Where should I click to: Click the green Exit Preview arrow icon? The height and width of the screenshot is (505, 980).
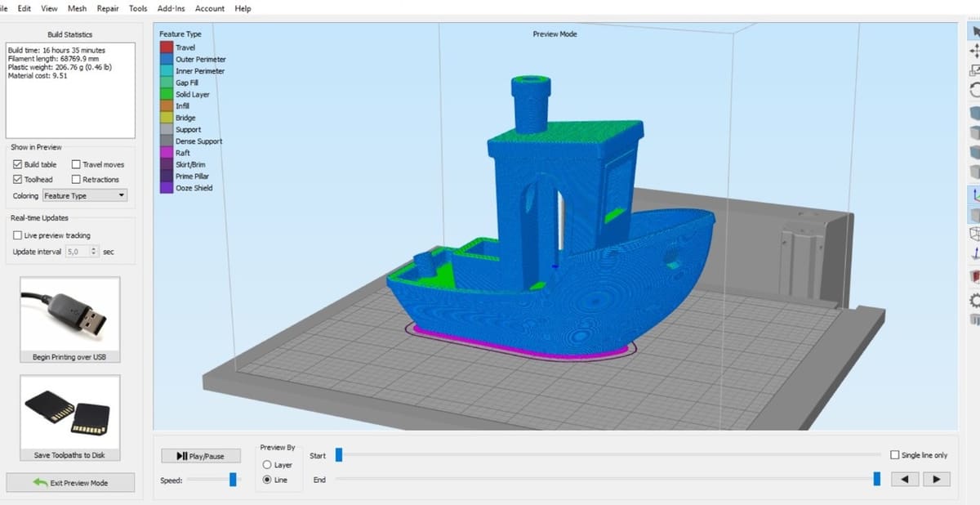point(40,482)
